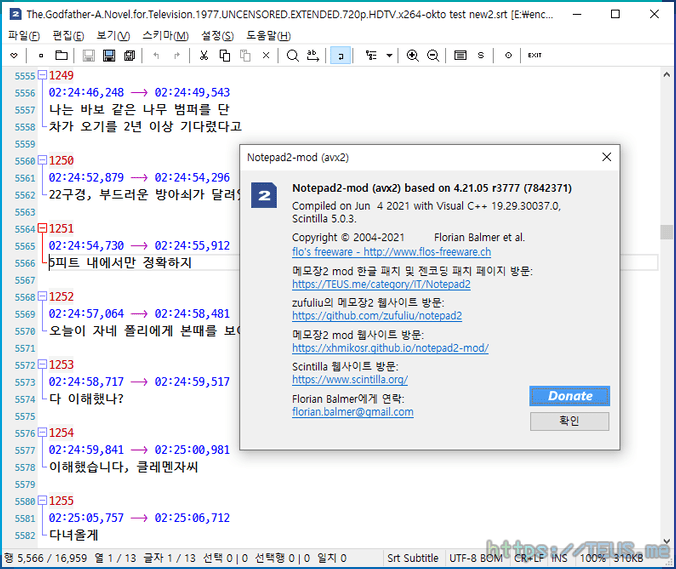Image resolution: width=676 pixels, height=569 pixels.
Task: Click the customize schemes S icon
Action: click(481, 55)
